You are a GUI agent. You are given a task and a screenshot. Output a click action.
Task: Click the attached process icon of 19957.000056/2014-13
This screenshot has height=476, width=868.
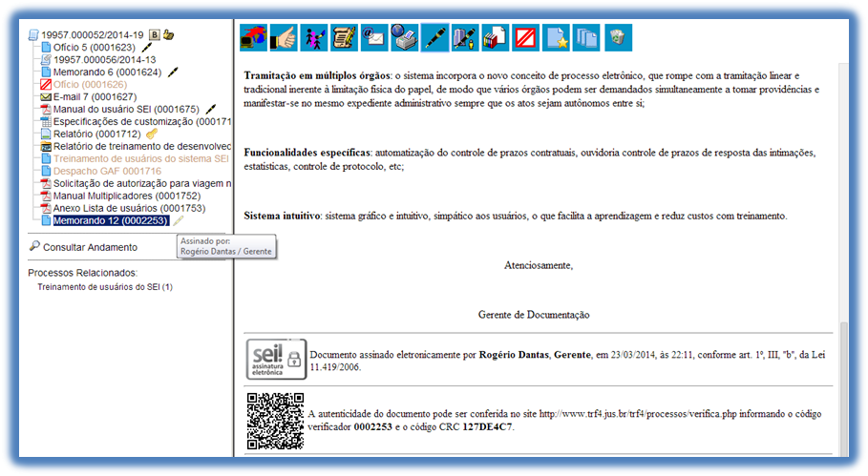(46, 60)
